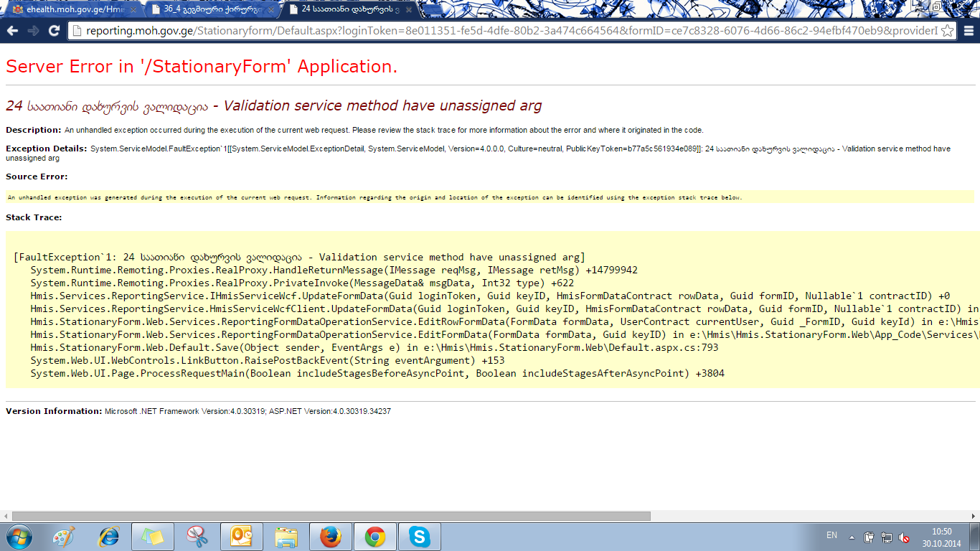Screen dimensions: 980x551
Task: Open the Windows Start menu
Action: coord(19,537)
